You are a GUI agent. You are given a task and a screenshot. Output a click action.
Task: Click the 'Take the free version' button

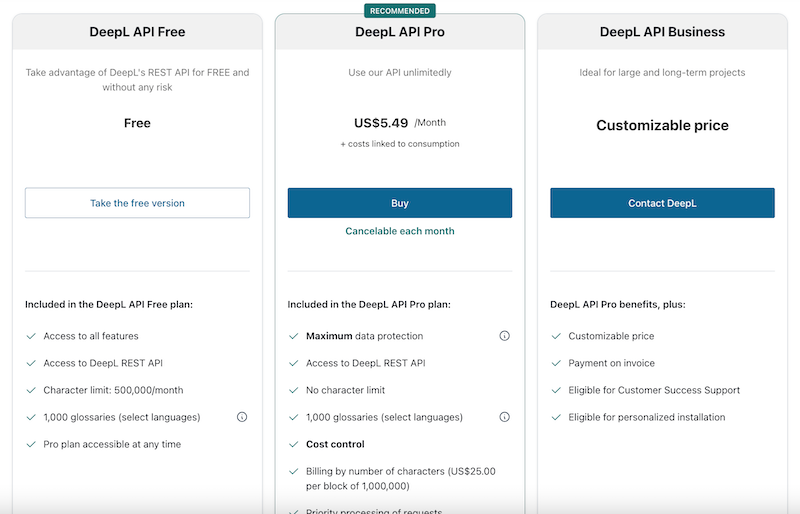[137, 203]
